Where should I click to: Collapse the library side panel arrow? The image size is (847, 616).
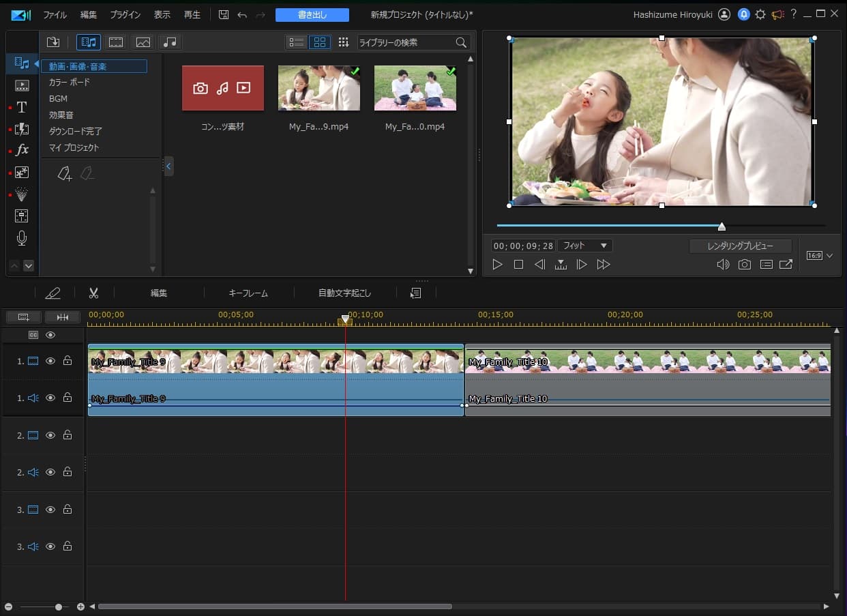[x=168, y=166]
